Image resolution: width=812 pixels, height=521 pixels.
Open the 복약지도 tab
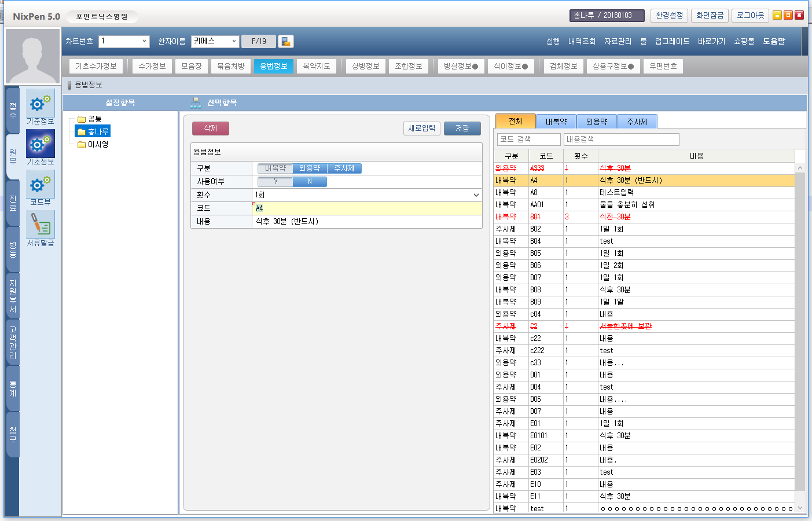pos(316,67)
